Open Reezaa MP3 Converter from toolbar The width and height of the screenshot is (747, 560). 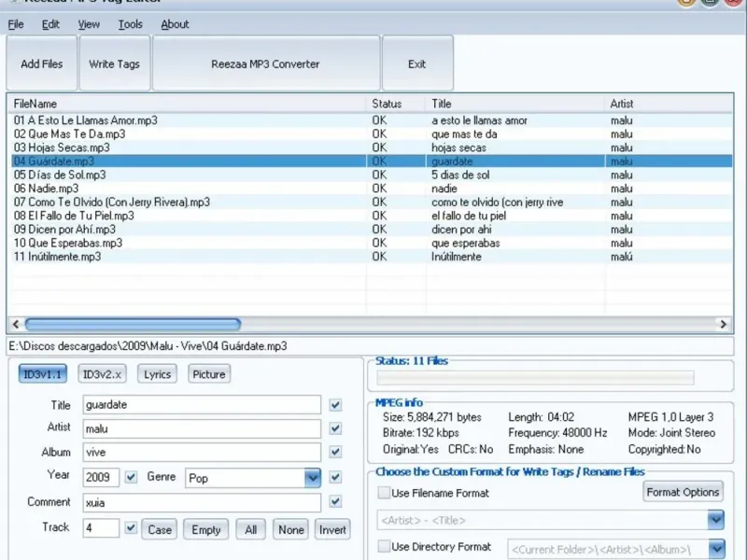[265, 64]
